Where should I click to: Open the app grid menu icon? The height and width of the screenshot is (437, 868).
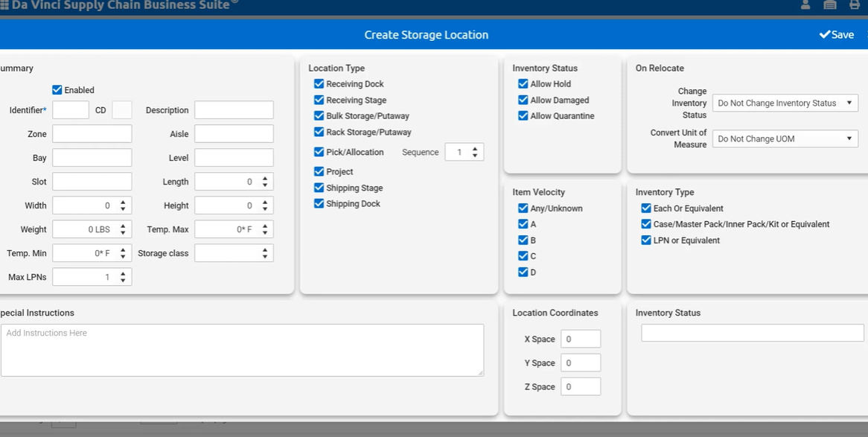[4, 5]
